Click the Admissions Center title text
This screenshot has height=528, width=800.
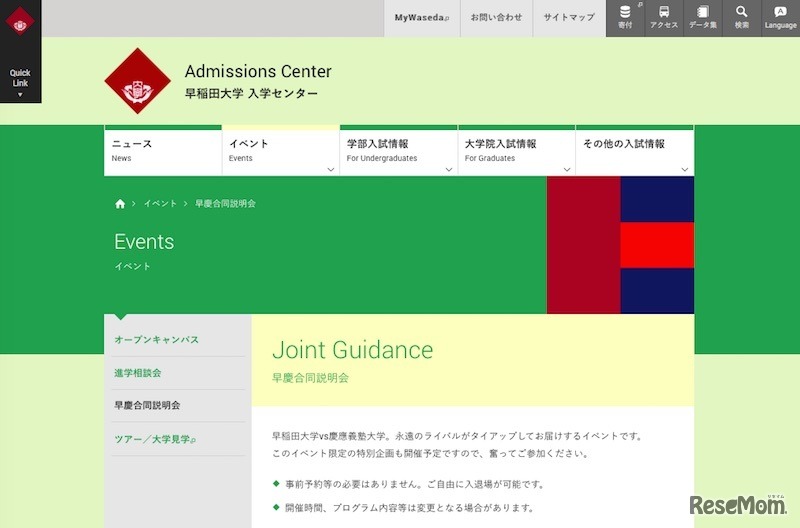258,71
